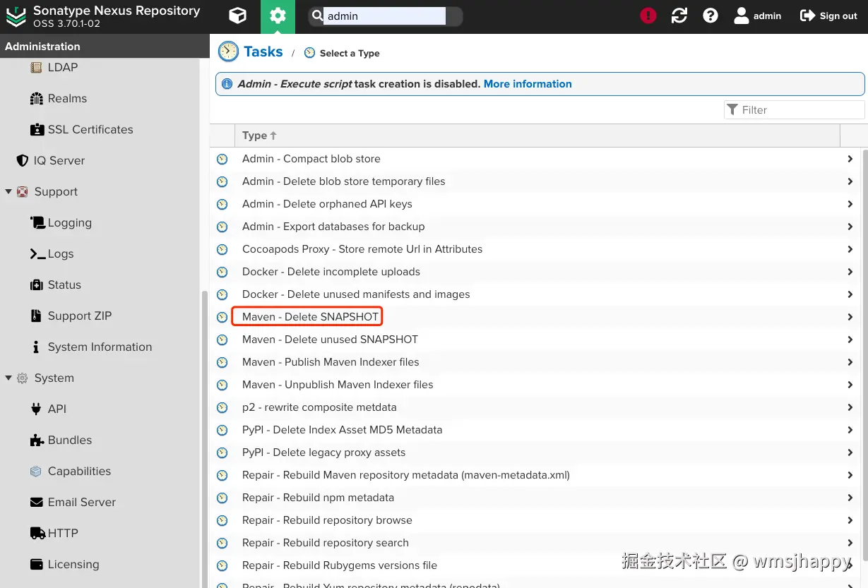868x588 pixels.
Task: Open Status under Support
Action: [x=64, y=284]
